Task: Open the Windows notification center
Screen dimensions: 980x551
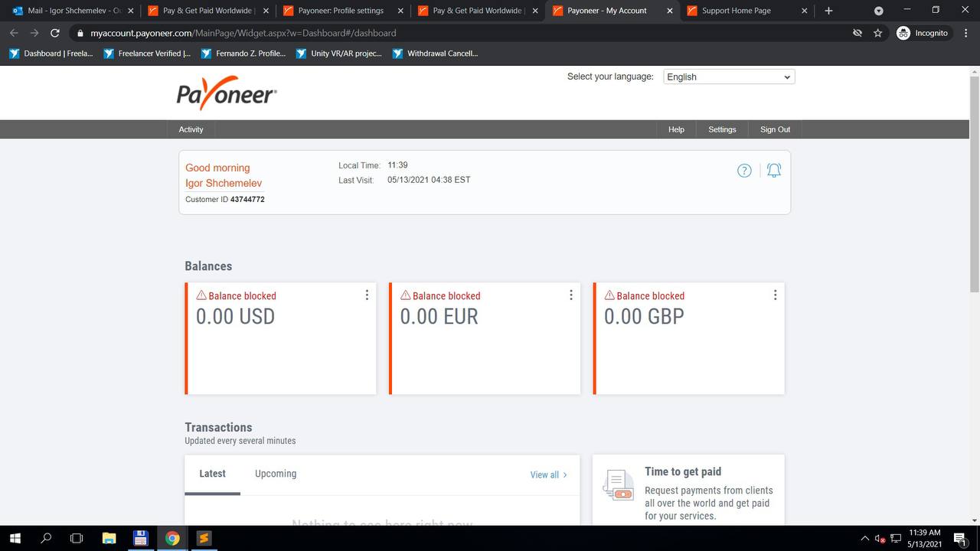Action: (959, 538)
